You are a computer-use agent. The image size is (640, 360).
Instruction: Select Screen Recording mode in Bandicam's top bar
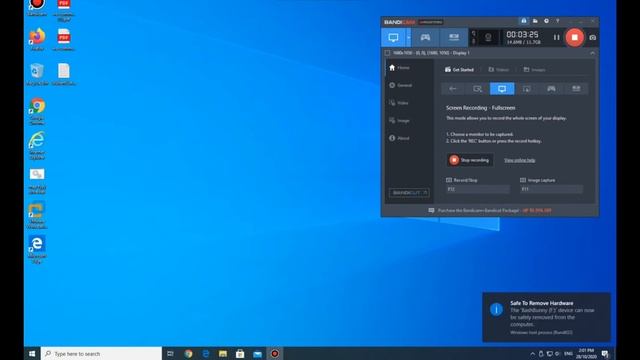[393, 38]
